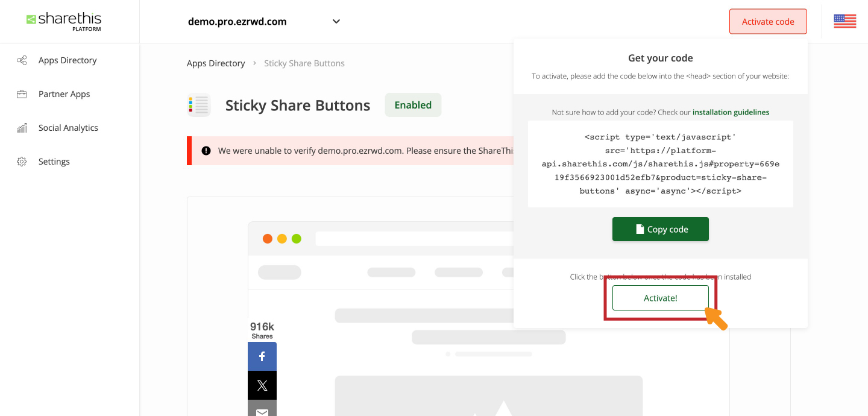The height and width of the screenshot is (416, 868).
Task: Click the Apps Directory breadcrumb link
Action: coord(216,63)
